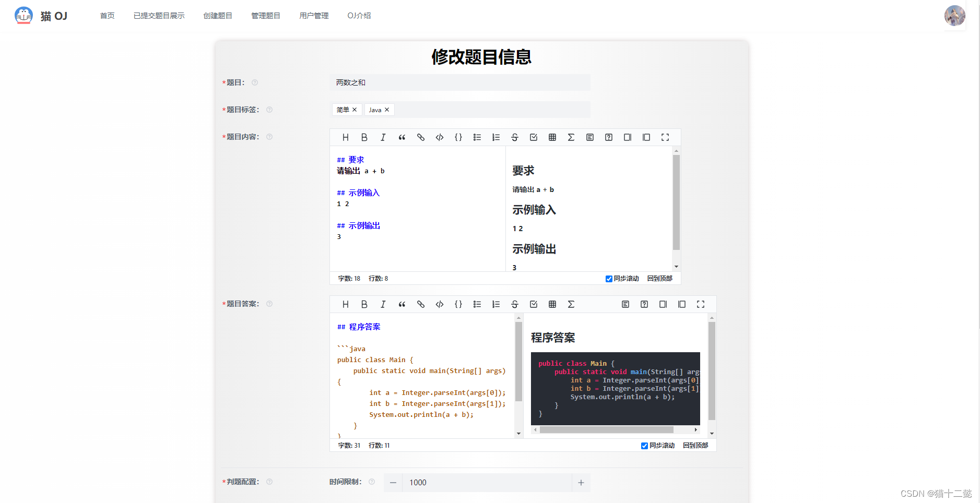Click the 时间限制 value field showing 1000
This screenshot has height=503, width=980.
(x=487, y=483)
